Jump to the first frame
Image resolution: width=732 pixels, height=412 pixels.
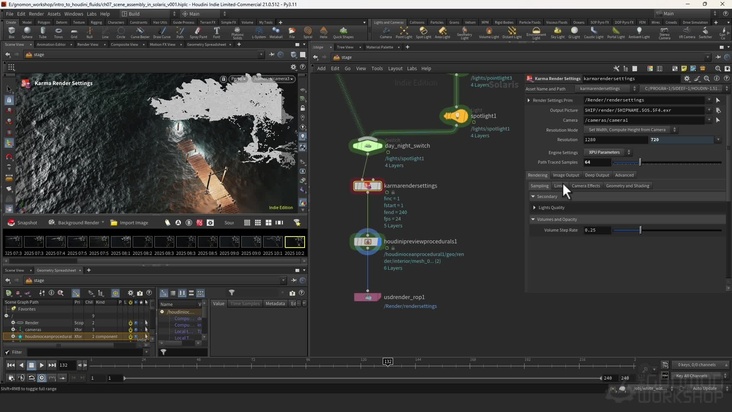click(11, 365)
